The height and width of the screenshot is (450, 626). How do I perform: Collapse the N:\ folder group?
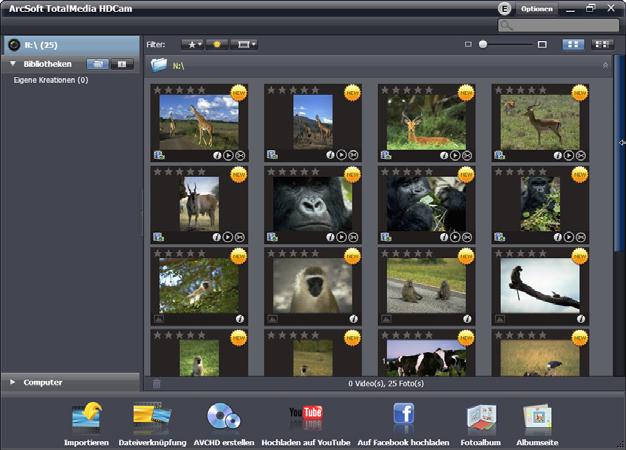pyautogui.click(x=605, y=65)
